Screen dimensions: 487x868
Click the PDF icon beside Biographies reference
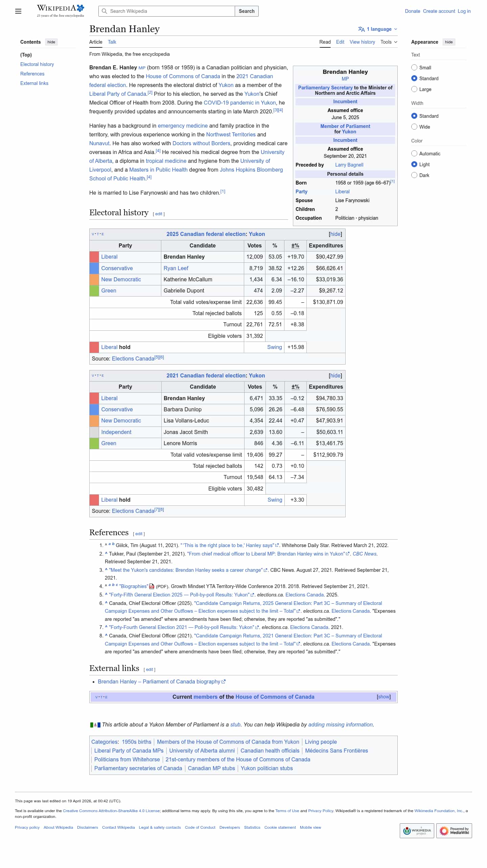(x=152, y=586)
